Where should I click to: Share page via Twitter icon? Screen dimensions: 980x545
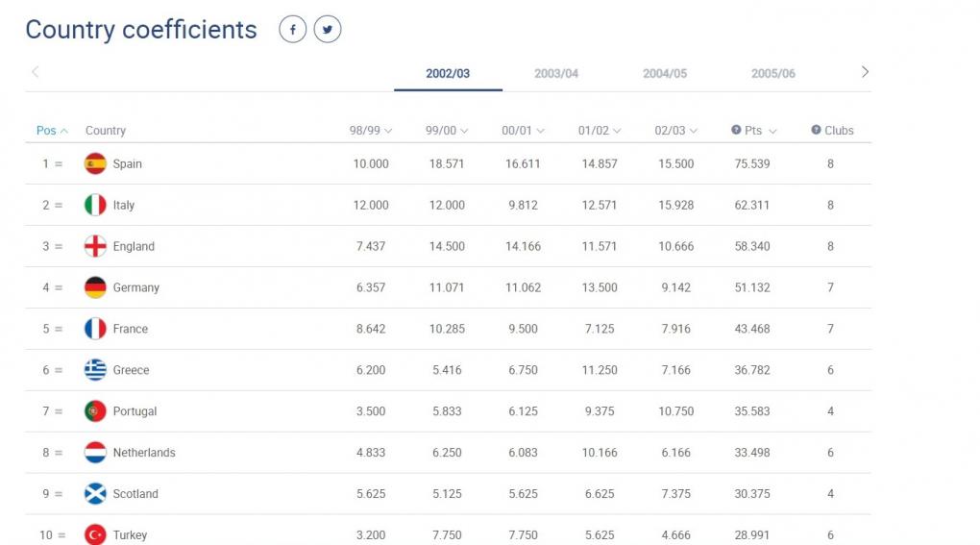tap(328, 30)
